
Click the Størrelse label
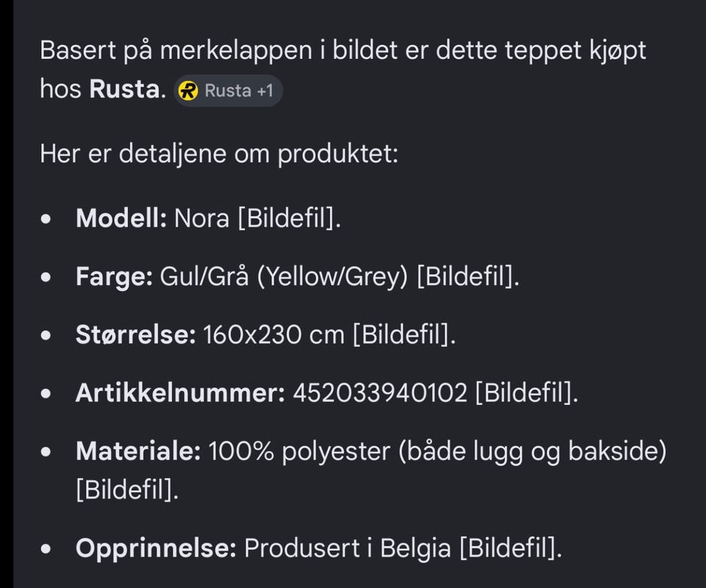135,334
